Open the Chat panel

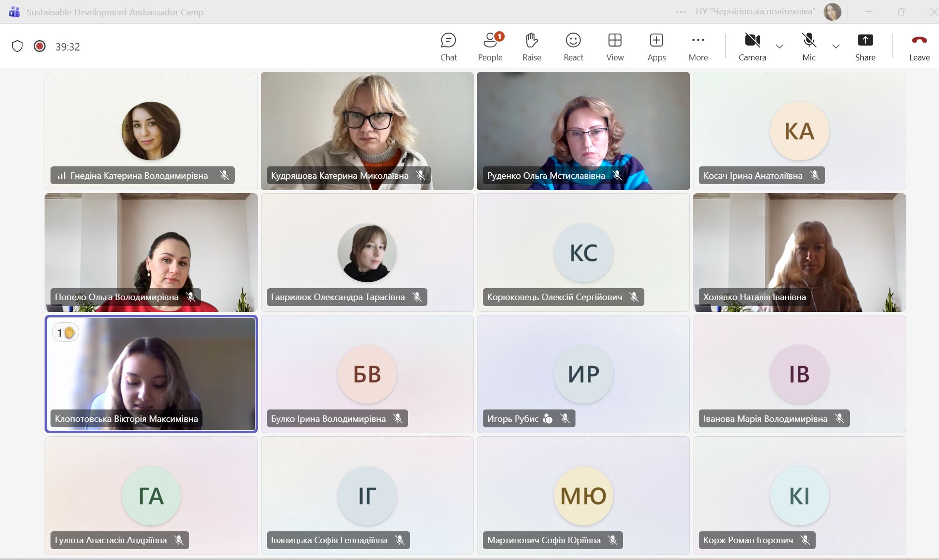point(448,47)
